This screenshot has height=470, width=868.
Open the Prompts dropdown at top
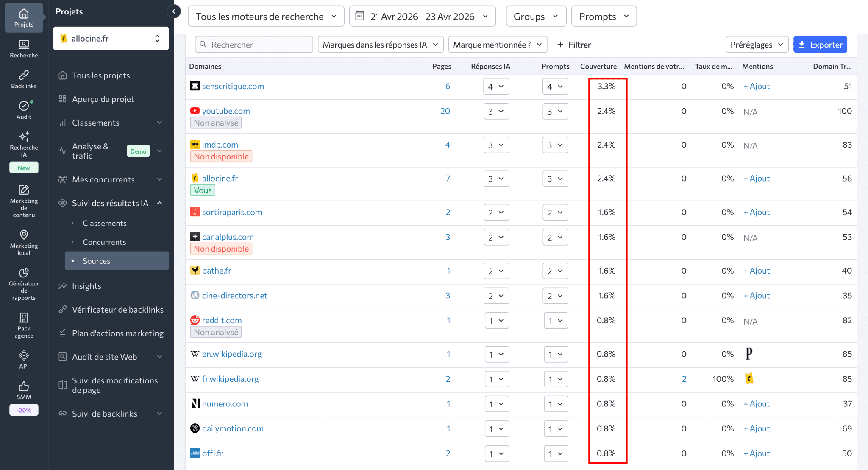(604, 16)
